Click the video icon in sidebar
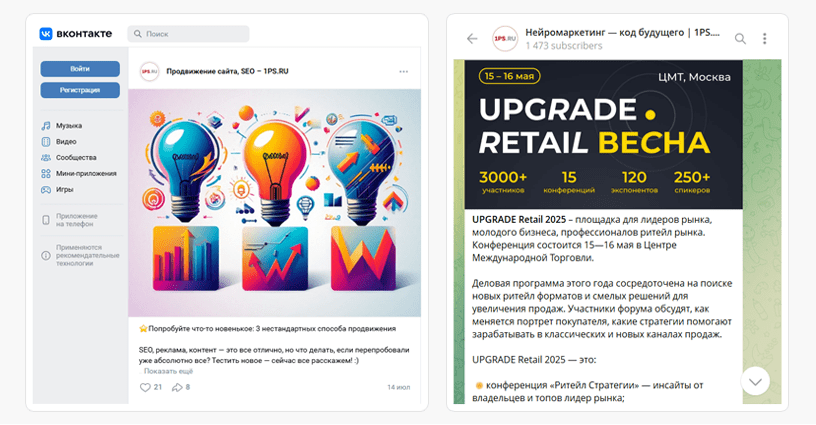The height and width of the screenshot is (425, 816). pos(46,141)
